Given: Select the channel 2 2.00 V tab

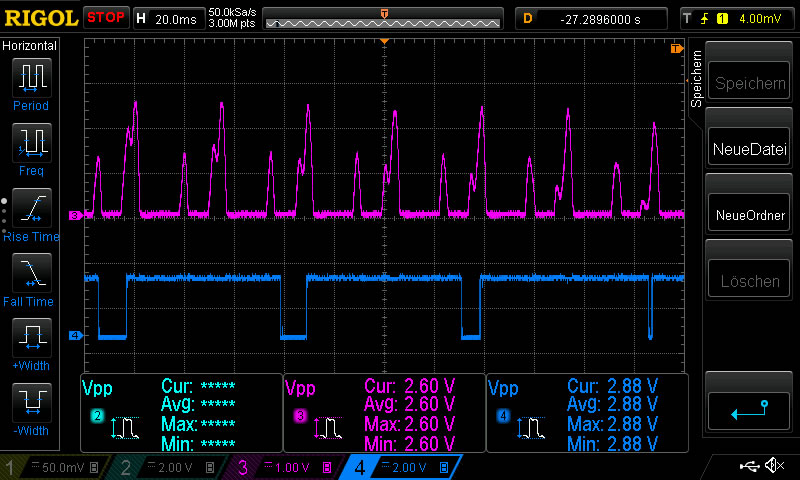Looking at the screenshot, I should point(166,467).
